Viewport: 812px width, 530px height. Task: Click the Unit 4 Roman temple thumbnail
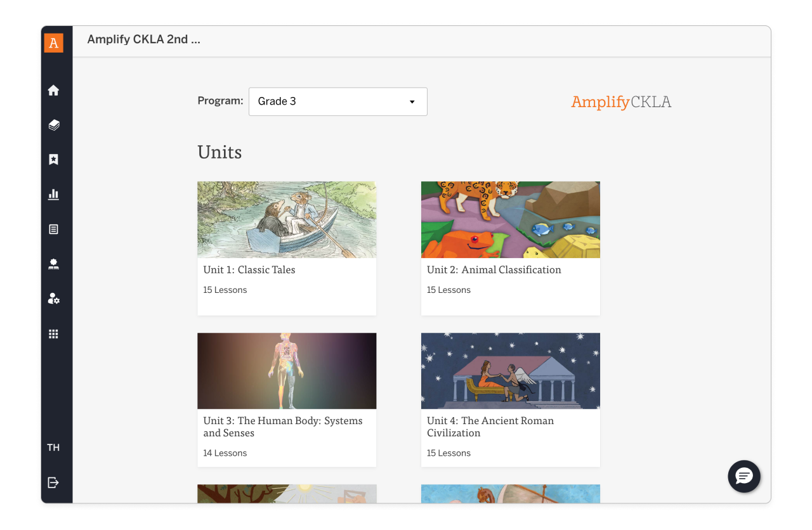(x=510, y=371)
